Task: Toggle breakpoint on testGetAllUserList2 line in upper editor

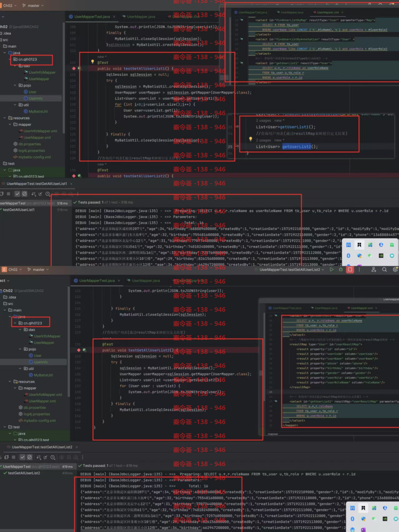Action: (74, 176)
